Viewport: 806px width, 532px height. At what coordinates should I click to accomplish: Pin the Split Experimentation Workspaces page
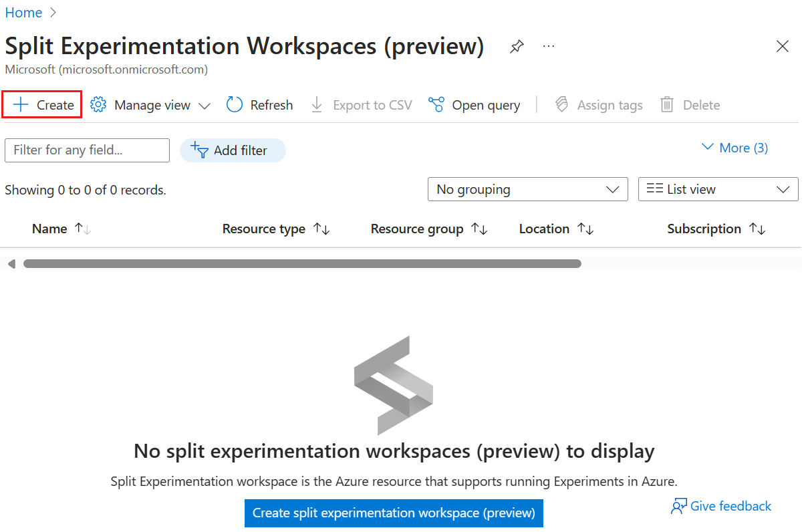tap(516, 46)
